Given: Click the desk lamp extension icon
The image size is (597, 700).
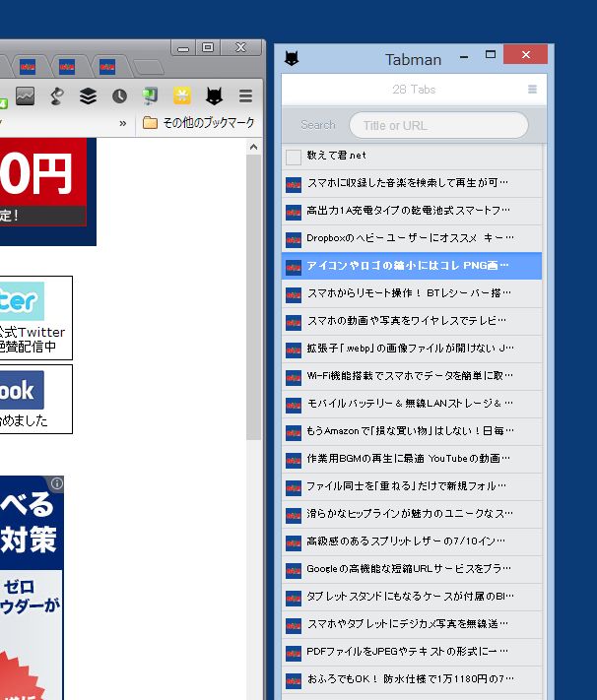Looking at the screenshot, I should click(x=57, y=95).
